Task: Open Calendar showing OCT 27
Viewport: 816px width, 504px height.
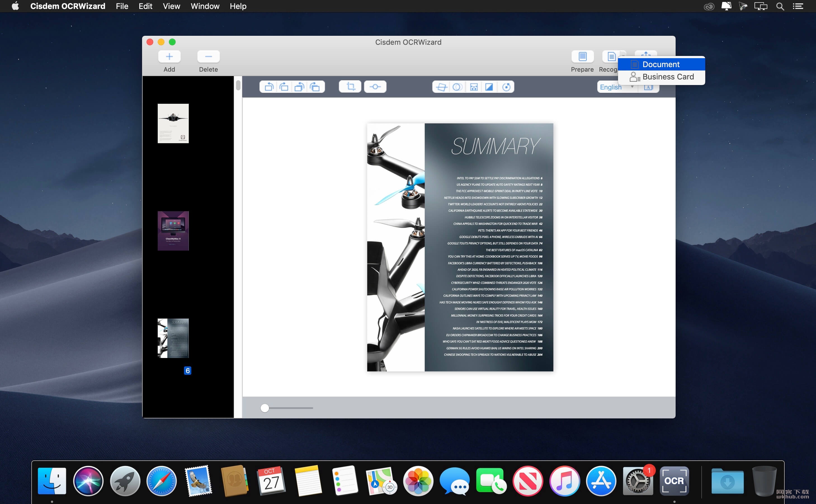Action: click(271, 481)
